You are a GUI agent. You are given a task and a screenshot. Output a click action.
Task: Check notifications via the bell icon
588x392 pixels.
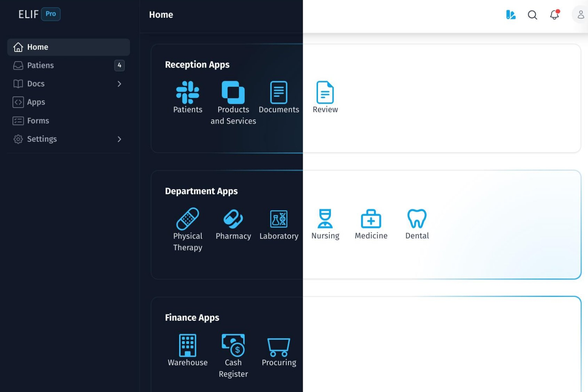coord(554,15)
